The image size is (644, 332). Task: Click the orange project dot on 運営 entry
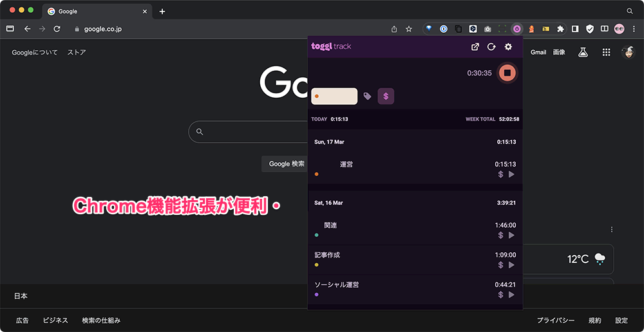pos(316,174)
